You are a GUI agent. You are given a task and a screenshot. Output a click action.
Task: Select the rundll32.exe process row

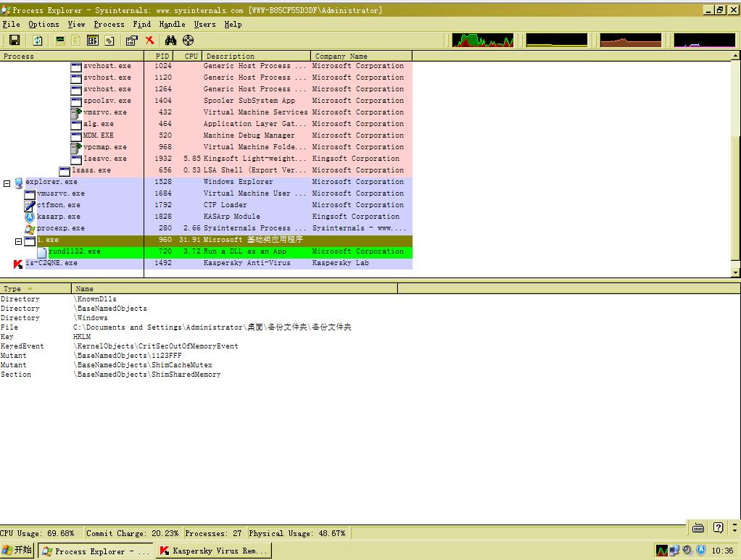pos(74,251)
